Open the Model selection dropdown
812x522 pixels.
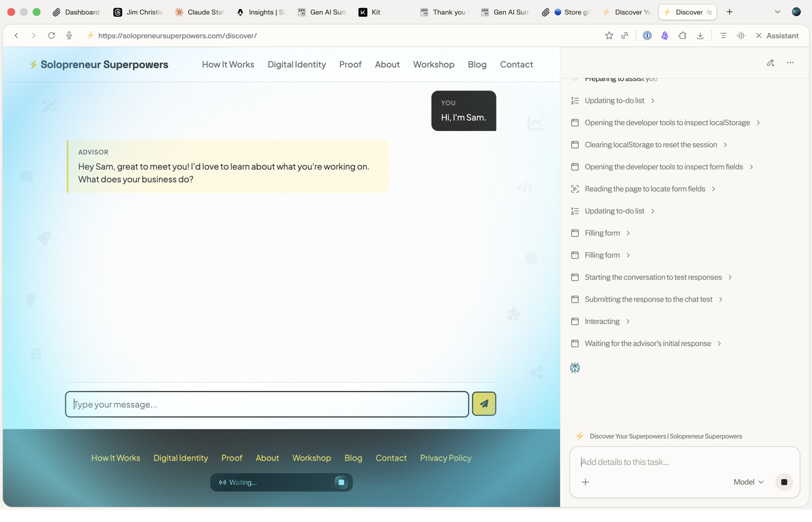(x=748, y=482)
